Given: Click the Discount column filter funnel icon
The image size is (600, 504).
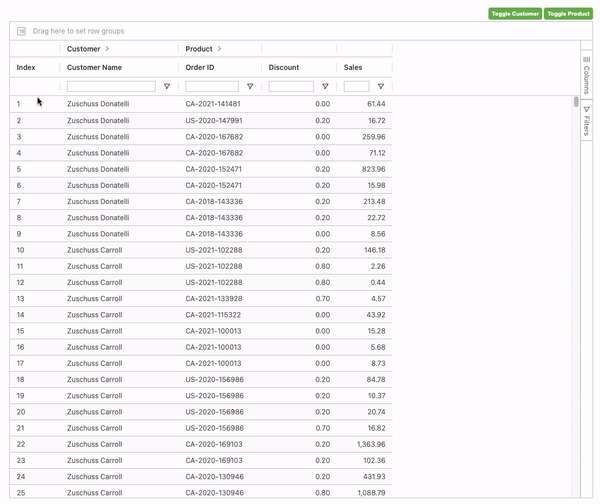Looking at the screenshot, I should [x=325, y=87].
